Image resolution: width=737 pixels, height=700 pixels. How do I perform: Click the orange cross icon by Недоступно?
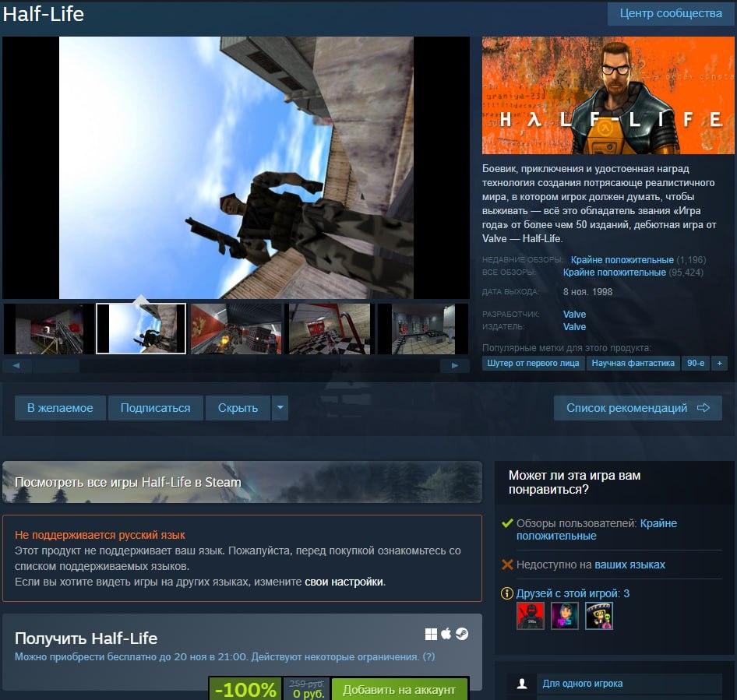(507, 565)
